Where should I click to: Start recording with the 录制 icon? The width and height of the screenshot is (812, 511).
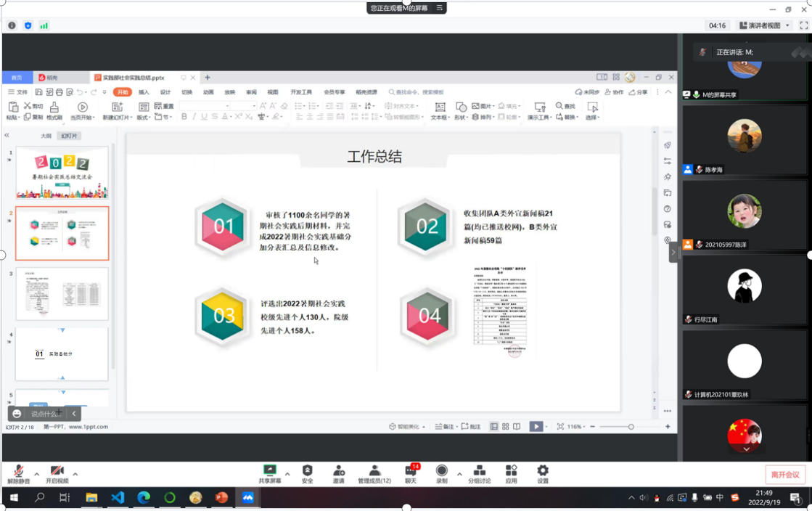click(x=441, y=473)
